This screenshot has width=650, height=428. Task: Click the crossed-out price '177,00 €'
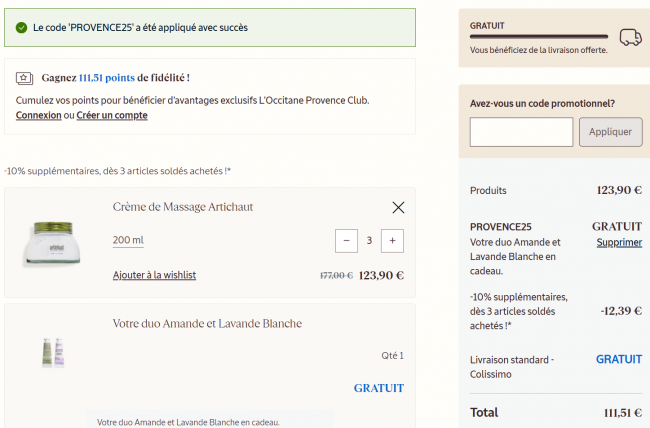pos(336,275)
